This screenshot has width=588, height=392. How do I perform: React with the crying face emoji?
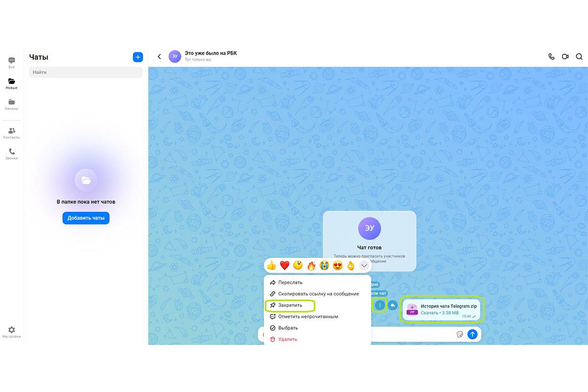click(324, 266)
